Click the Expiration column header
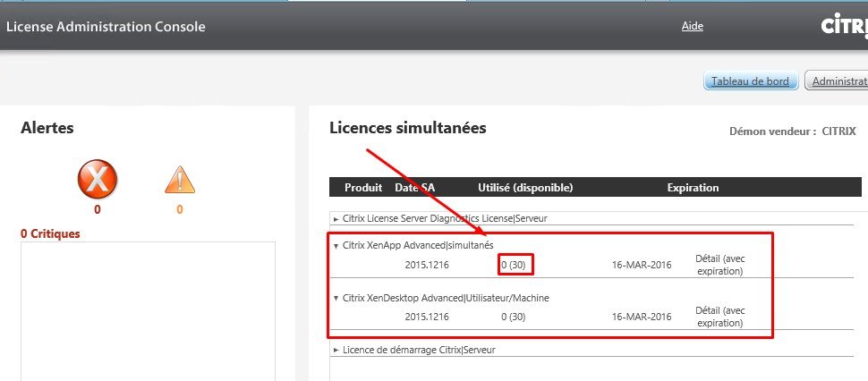Image resolution: width=868 pixels, height=381 pixels. coord(693,188)
